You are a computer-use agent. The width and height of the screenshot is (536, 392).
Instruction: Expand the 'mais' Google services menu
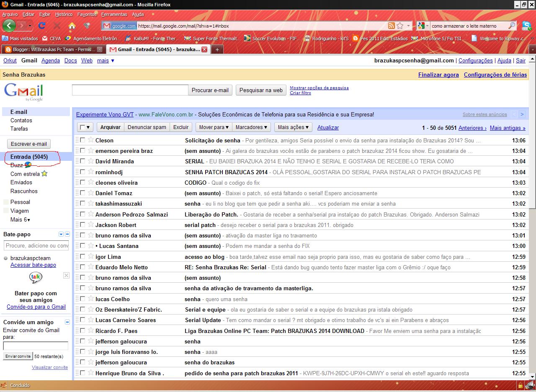[x=106, y=60]
